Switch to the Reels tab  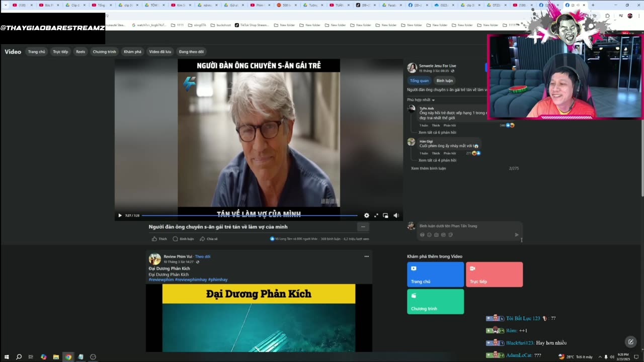click(80, 52)
